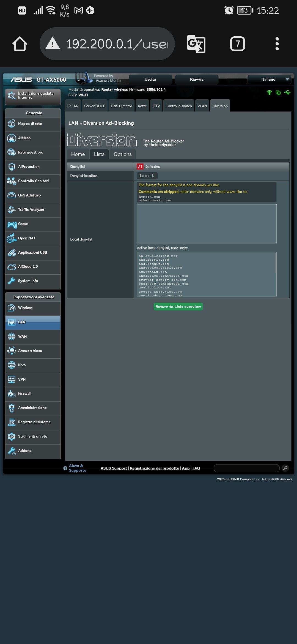The width and height of the screenshot is (297, 644).
Task: Open Google Translate icon in toolbar
Action: (196, 44)
